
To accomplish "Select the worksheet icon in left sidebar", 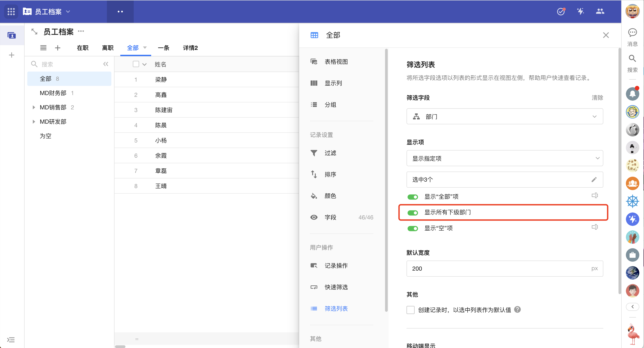I will point(12,36).
